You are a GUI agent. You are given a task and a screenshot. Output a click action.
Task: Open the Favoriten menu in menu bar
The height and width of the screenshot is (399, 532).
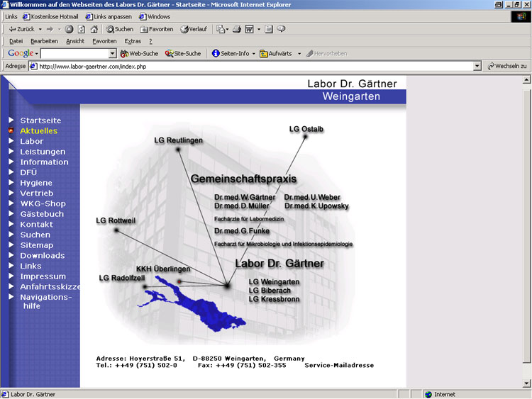(x=104, y=41)
